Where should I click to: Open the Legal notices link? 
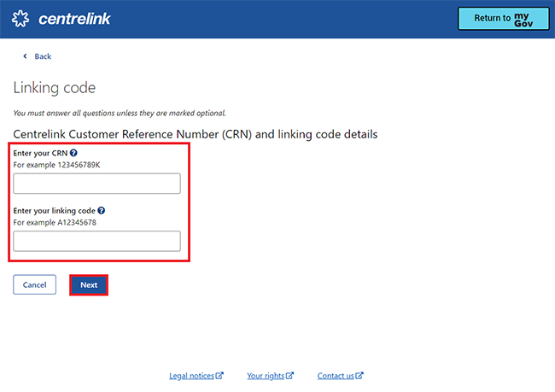point(191,376)
